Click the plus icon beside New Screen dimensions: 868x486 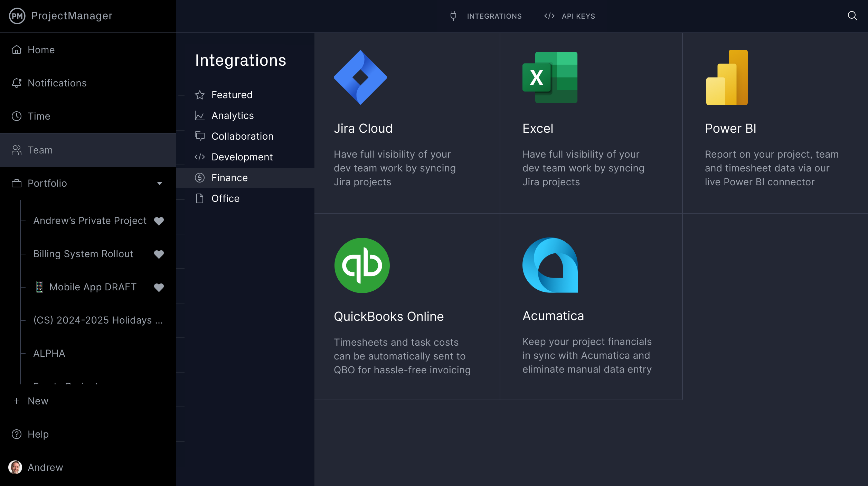coord(17,401)
